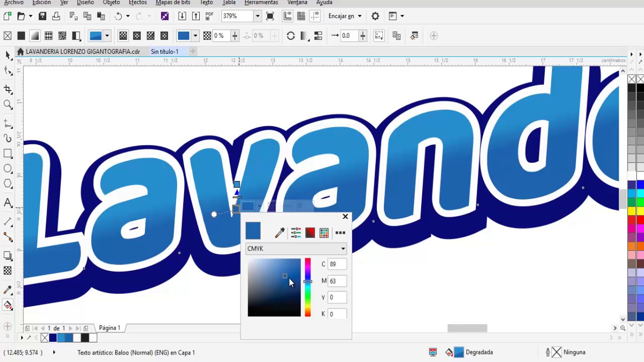
Task: Switch to LAVANDERIA LORENZO GIGANTOGRAFIA.cdr tab
Action: [x=83, y=51]
